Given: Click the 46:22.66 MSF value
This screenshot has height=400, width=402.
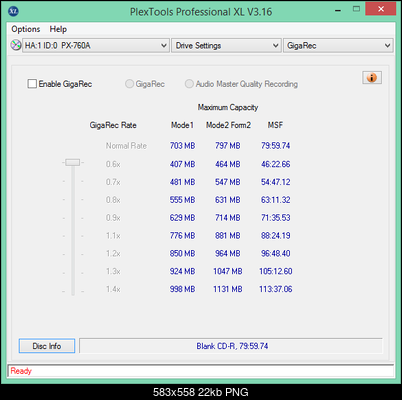Looking at the screenshot, I should coord(275,164).
